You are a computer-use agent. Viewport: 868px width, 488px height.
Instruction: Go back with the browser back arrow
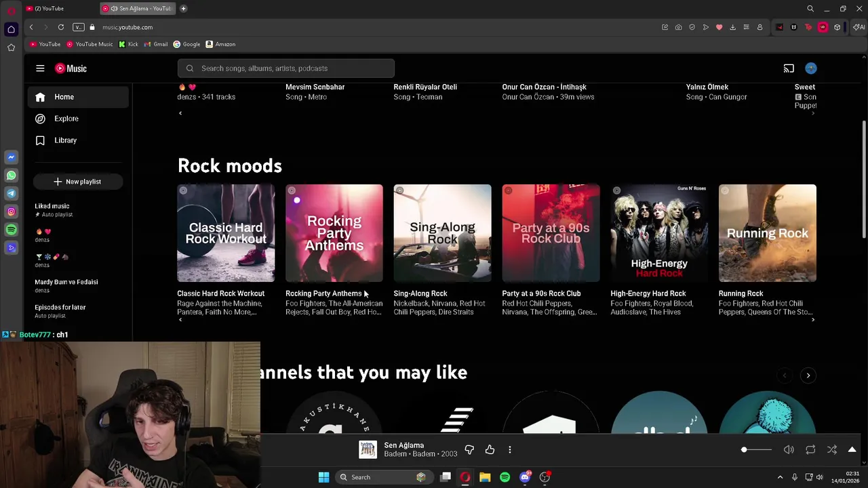click(x=31, y=27)
